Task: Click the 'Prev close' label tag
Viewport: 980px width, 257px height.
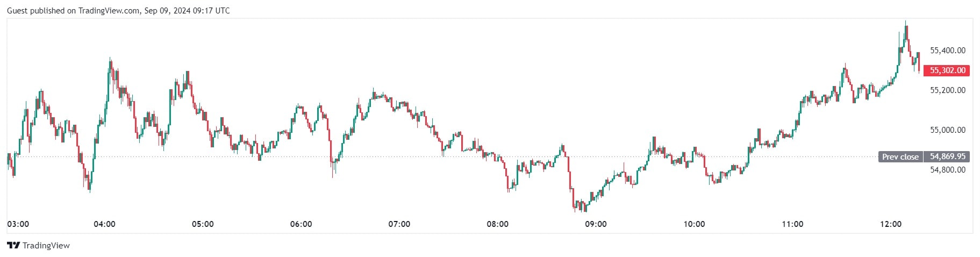Action: point(900,157)
